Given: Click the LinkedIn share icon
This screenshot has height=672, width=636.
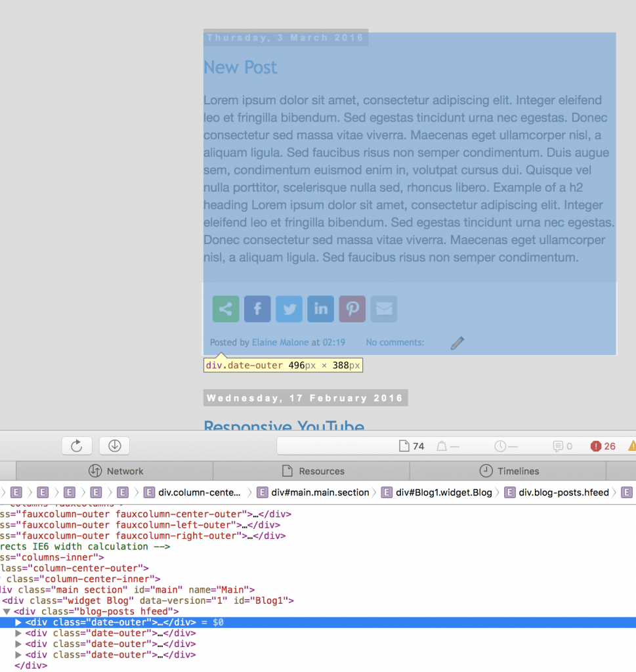Looking at the screenshot, I should 320,308.
